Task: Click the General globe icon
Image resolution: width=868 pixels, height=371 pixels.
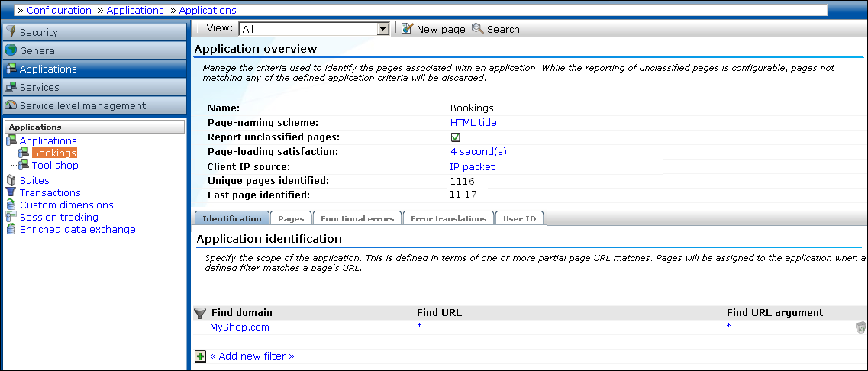Action: click(11, 50)
